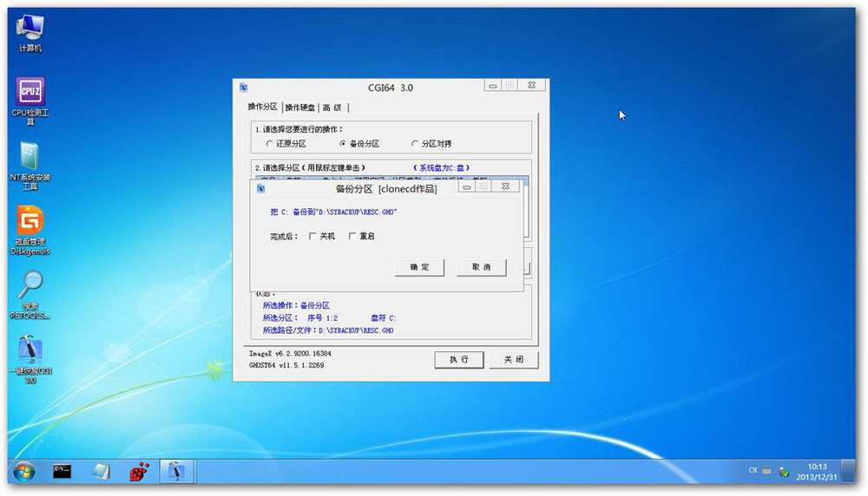The image size is (868, 496).
Task: Click the 关闭 button in CGI64
Action: (x=514, y=359)
